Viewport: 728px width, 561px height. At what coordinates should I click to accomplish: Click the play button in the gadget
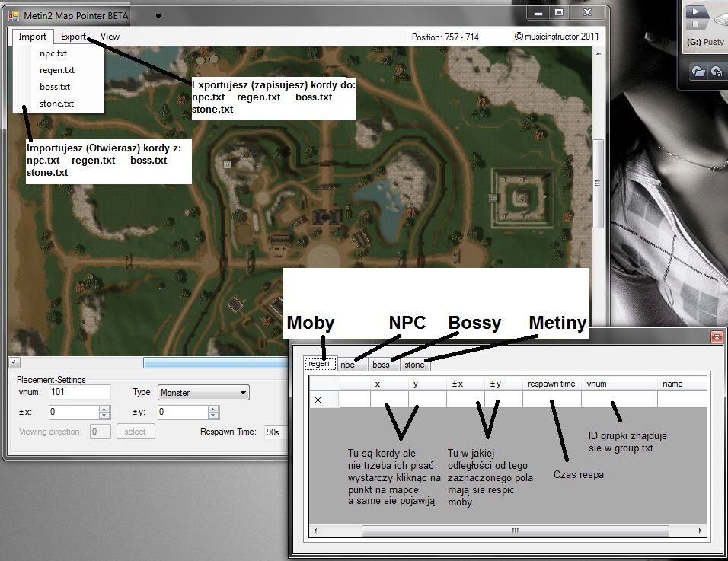697,10
